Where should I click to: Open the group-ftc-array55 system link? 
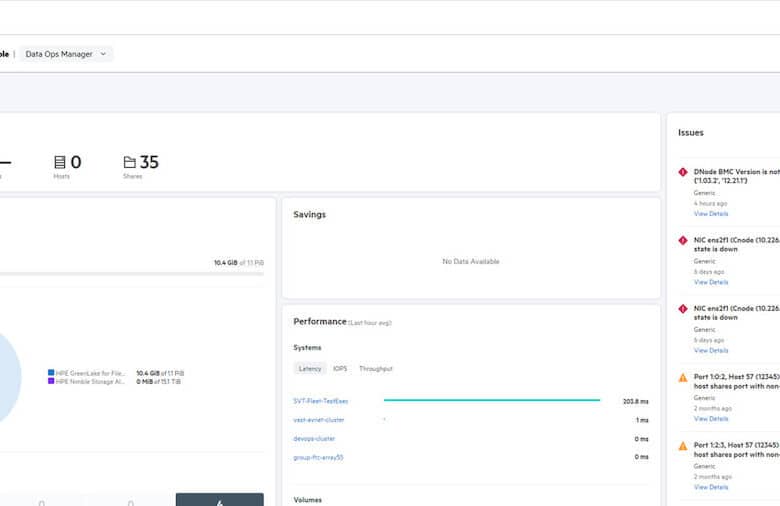point(318,457)
